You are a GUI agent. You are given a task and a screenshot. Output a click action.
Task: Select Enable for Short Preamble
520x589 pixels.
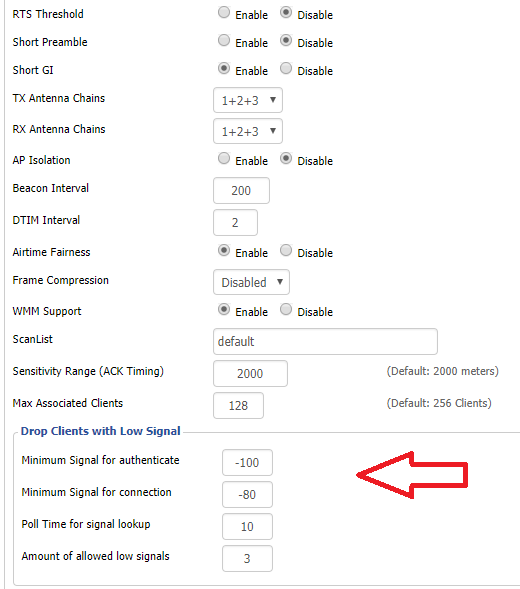(x=224, y=40)
